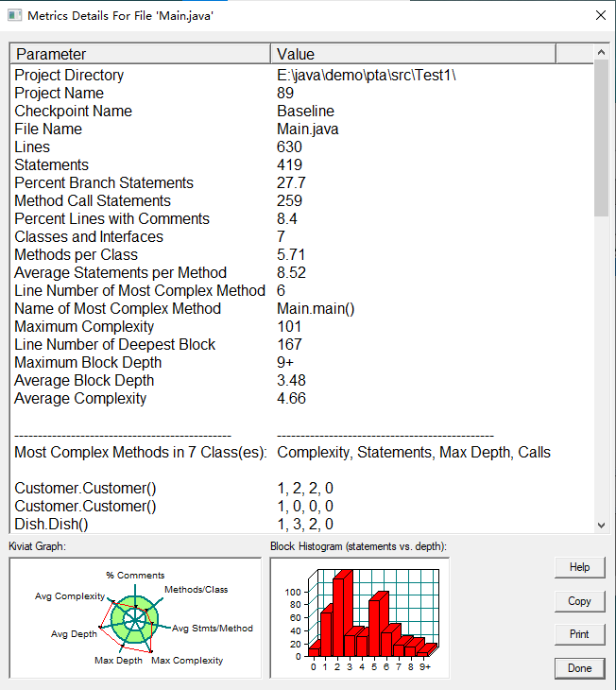Viewport: 616px width, 690px height.
Task: Click the Max Depth graph label
Action: (x=118, y=661)
